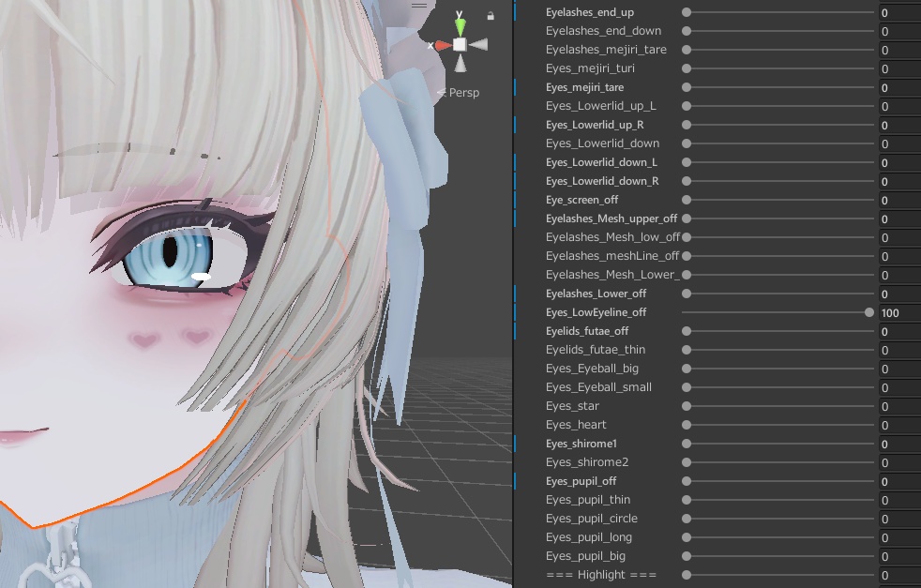Click the === Highlight === value field
This screenshot has height=588, width=921.
pos(899,576)
